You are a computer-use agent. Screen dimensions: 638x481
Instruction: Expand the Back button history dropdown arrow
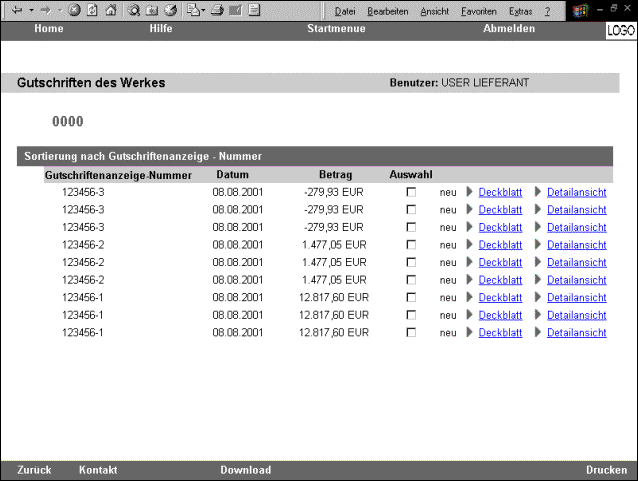pyautogui.click(x=31, y=10)
